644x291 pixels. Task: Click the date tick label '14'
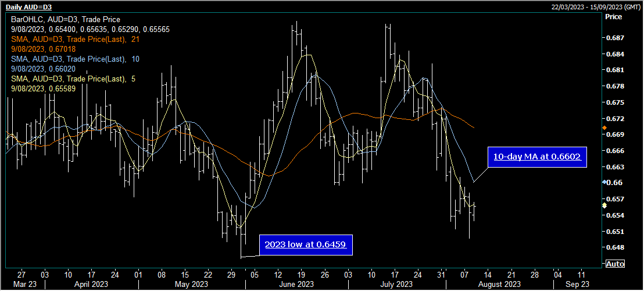click(x=488, y=275)
